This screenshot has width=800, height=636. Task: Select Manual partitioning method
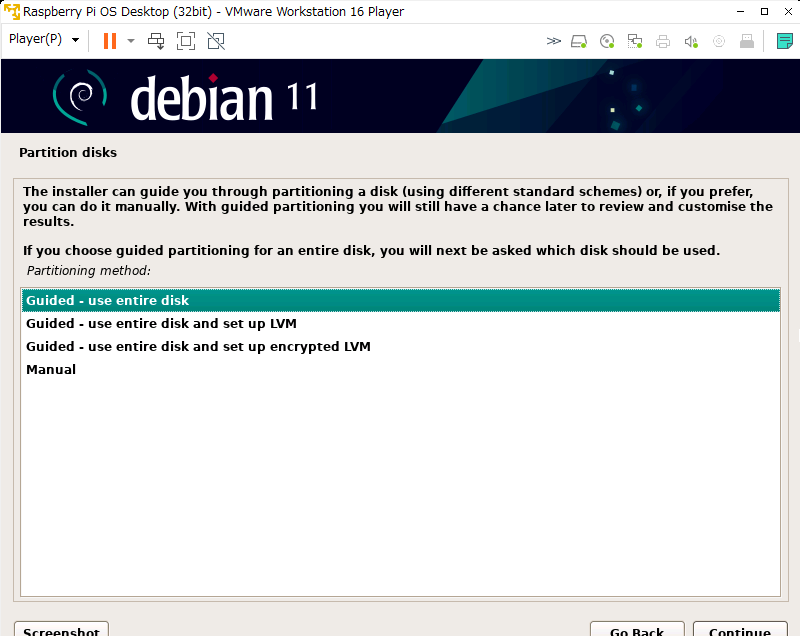point(401,369)
